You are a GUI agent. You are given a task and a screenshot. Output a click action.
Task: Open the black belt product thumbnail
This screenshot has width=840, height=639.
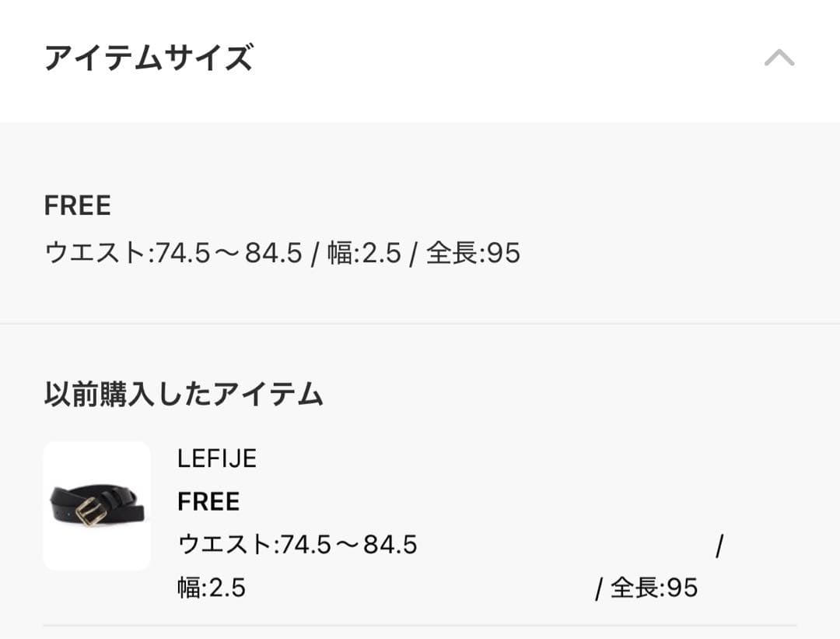pyautogui.click(x=96, y=505)
